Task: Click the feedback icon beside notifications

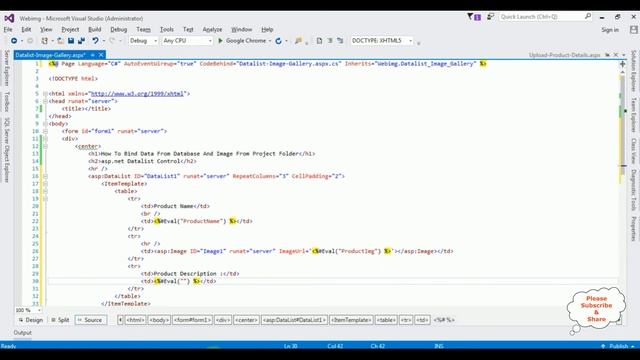Action: click(491, 17)
